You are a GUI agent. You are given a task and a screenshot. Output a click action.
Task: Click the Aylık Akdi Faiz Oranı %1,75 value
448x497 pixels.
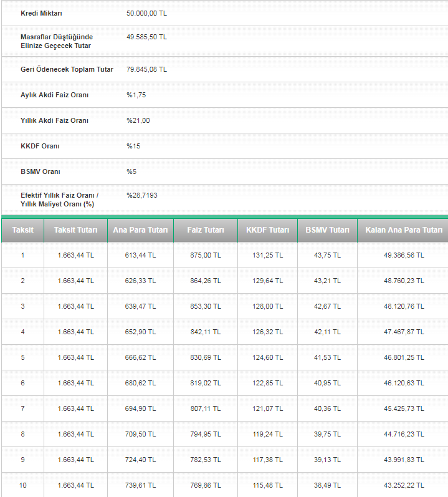136,95
